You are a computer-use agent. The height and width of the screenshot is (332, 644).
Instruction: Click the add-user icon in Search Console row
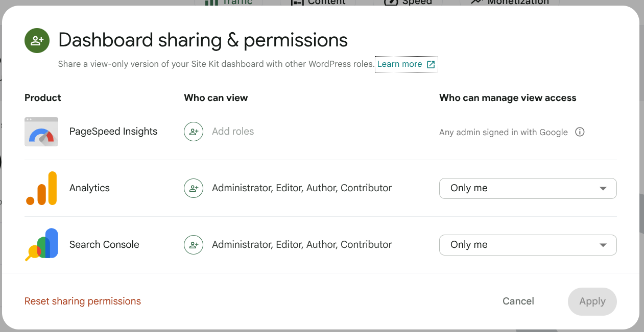(x=194, y=245)
